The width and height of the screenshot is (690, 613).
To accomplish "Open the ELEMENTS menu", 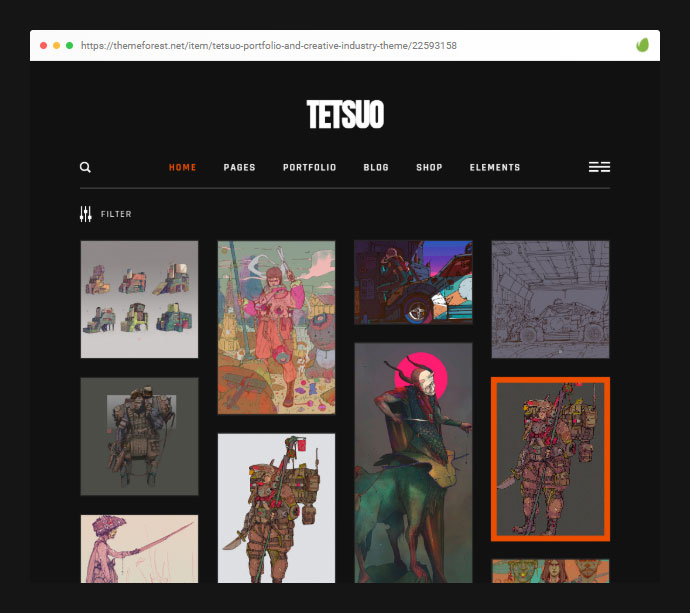I will (495, 168).
